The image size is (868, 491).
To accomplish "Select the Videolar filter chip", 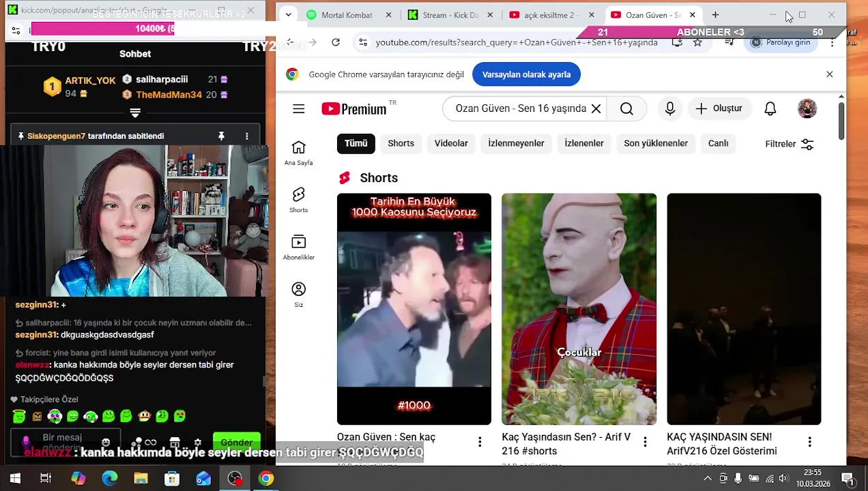I will point(451,143).
